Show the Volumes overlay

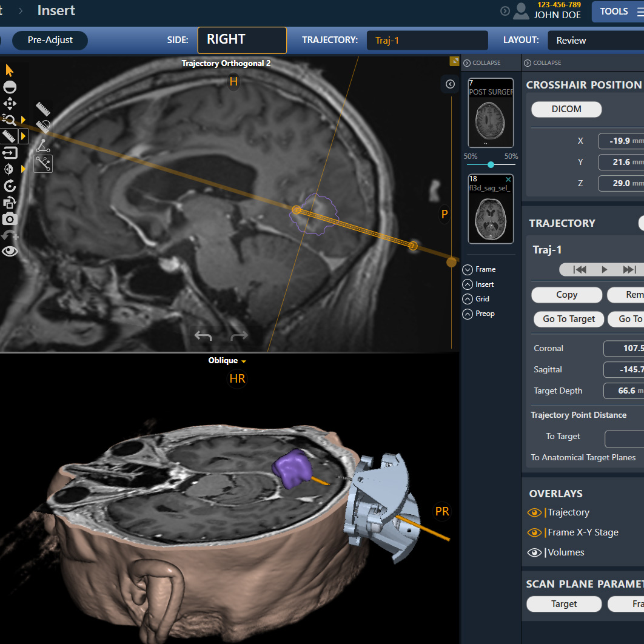click(534, 552)
